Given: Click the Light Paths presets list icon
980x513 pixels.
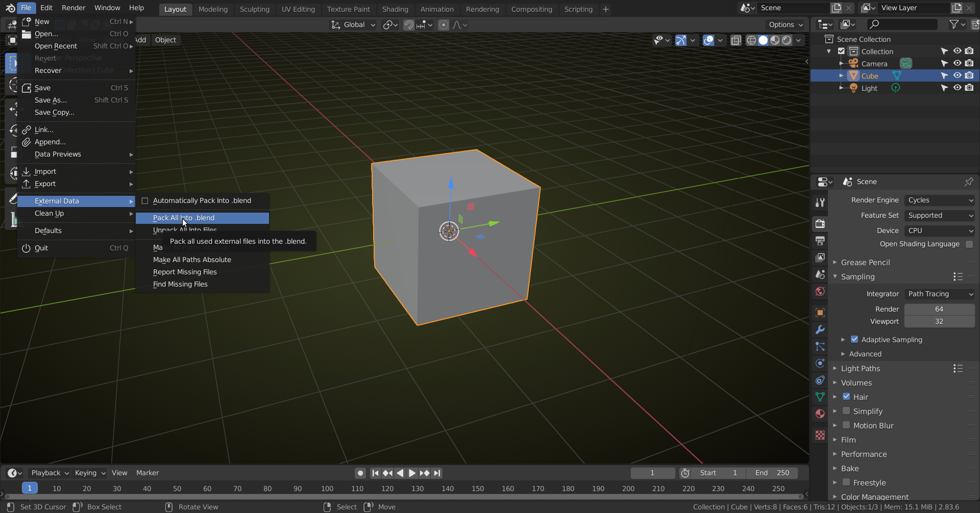Looking at the screenshot, I should tap(958, 368).
